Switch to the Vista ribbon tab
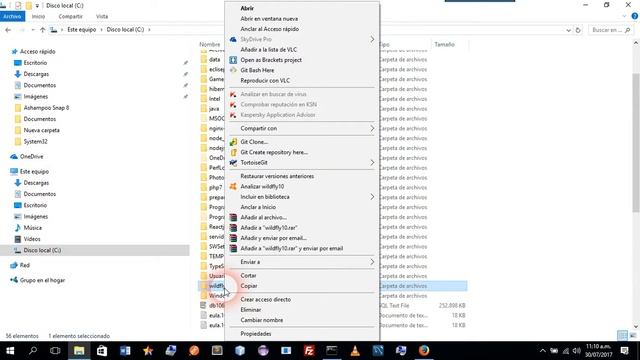The image size is (640, 360). pyautogui.click(x=102, y=16)
